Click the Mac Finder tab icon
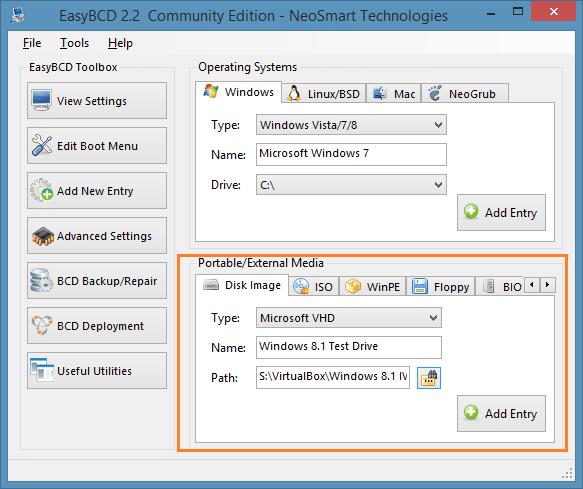The height and width of the screenshot is (489, 583). click(x=380, y=93)
